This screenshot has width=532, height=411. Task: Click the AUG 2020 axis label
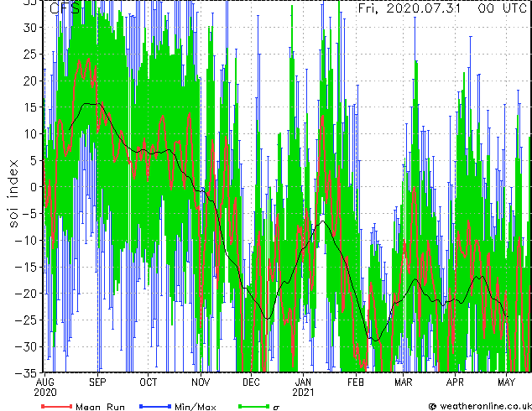[45, 388]
